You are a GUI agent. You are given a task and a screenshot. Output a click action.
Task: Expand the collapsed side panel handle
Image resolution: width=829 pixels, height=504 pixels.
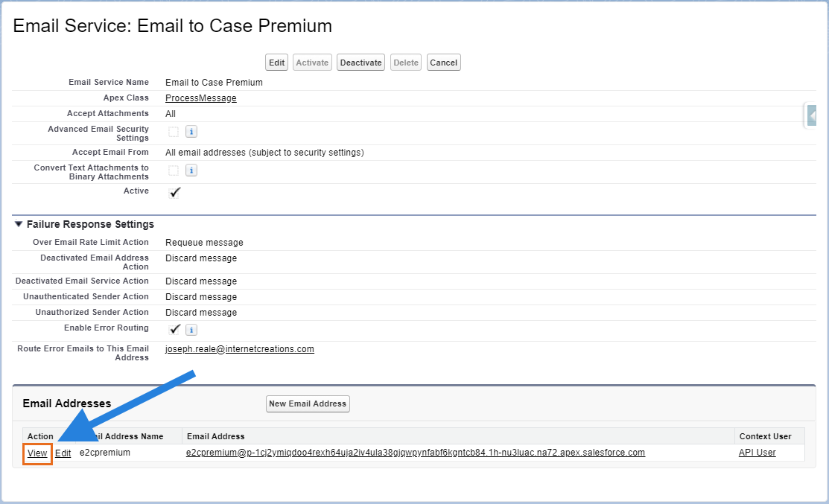coord(812,115)
